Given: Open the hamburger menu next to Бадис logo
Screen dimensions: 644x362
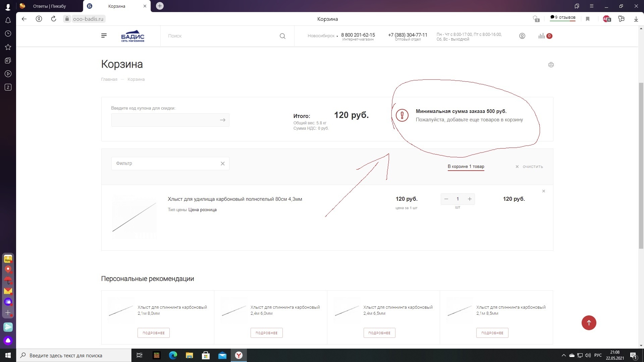Looking at the screenshot, I should pos(104,36).
